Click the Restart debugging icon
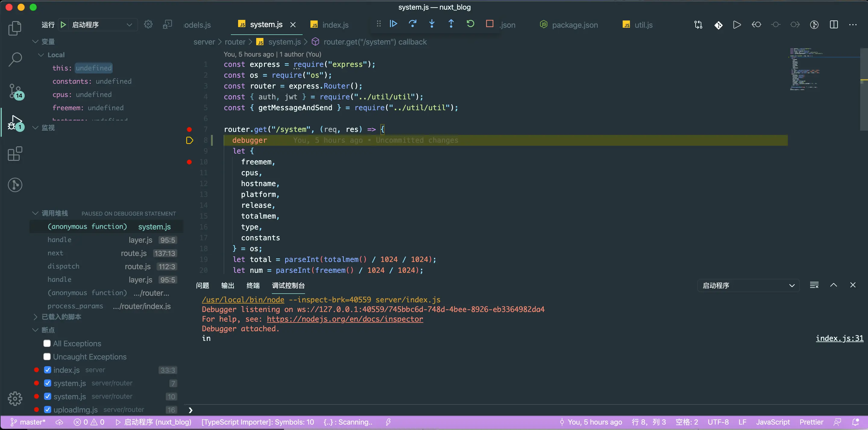Viewport: 868px width, 430px height. point(470,24)
